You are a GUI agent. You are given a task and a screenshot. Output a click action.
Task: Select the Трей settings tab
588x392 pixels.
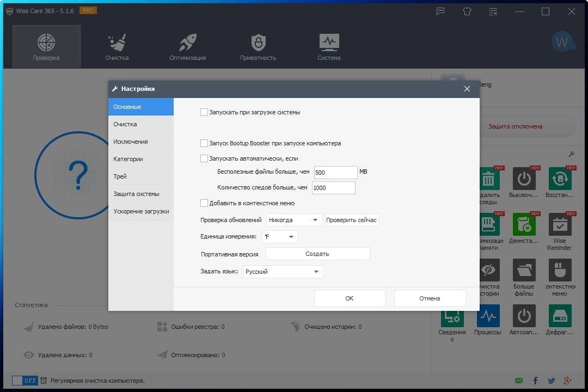(x=141, y=176)
